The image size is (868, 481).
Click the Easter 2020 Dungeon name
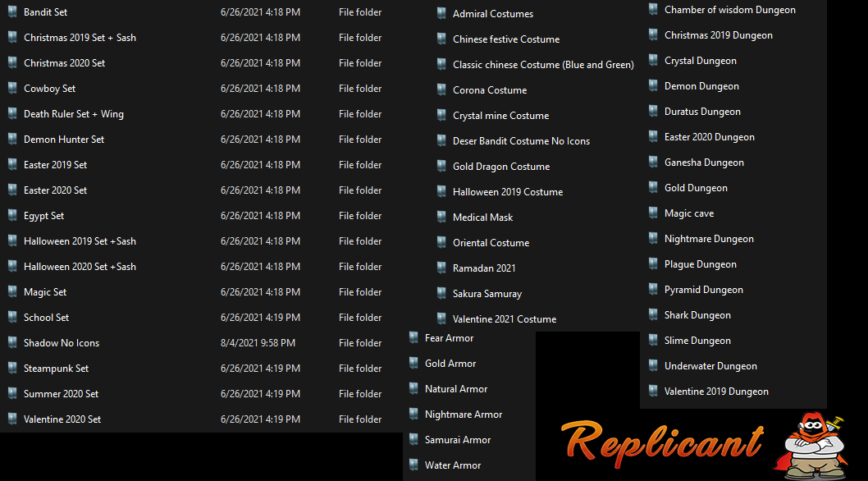[710, 137]
